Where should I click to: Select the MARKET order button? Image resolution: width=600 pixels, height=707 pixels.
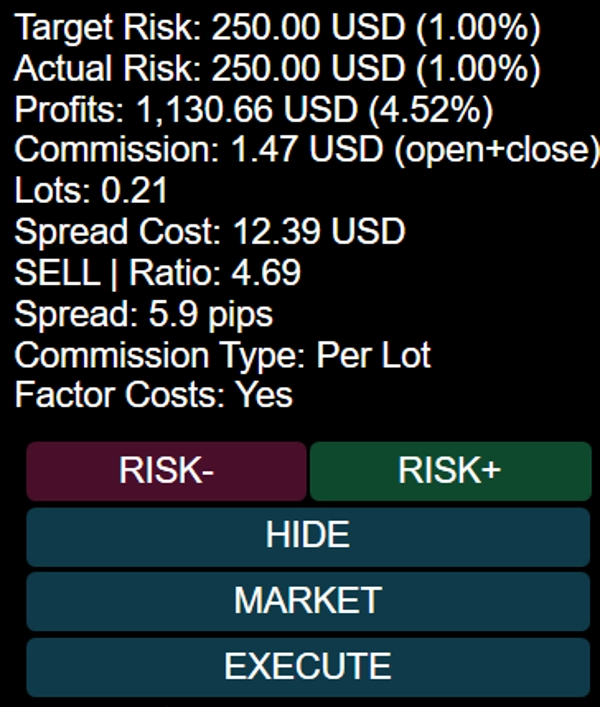click(x=308, y=600)
